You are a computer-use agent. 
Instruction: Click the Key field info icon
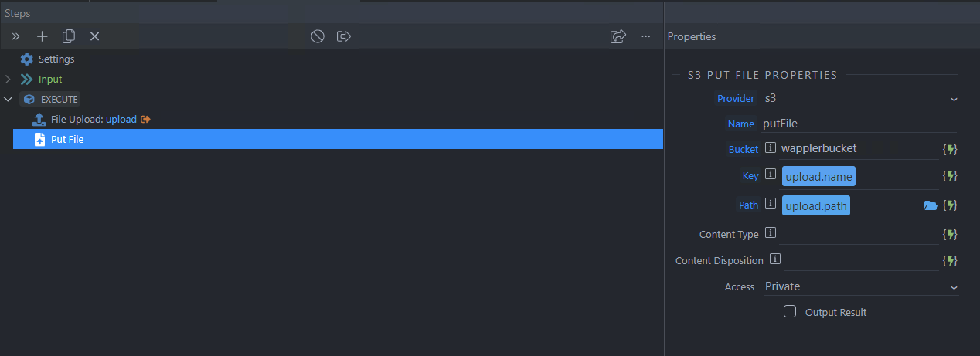[x=770, y=175]
